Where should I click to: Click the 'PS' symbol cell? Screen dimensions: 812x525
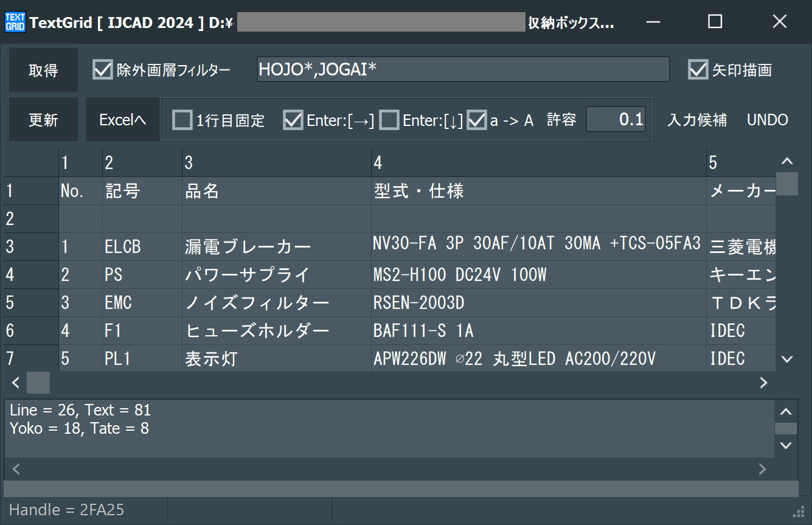(x=142, y=275)
